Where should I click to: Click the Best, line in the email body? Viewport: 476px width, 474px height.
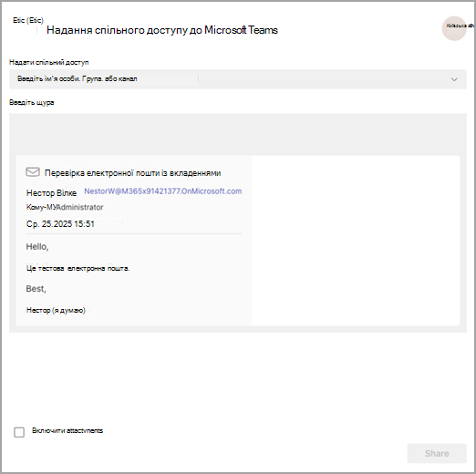pyautogui.click(x=36, y=289)
